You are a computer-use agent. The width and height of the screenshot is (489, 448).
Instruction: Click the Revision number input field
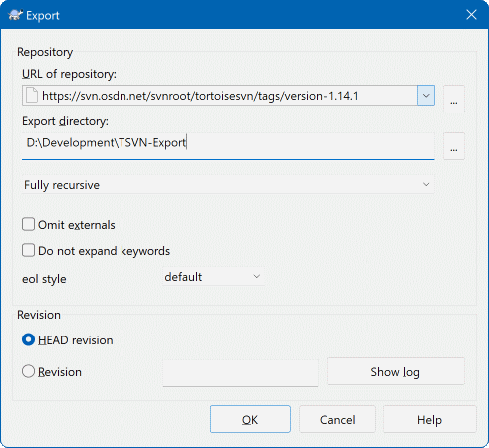click(240, 372)
